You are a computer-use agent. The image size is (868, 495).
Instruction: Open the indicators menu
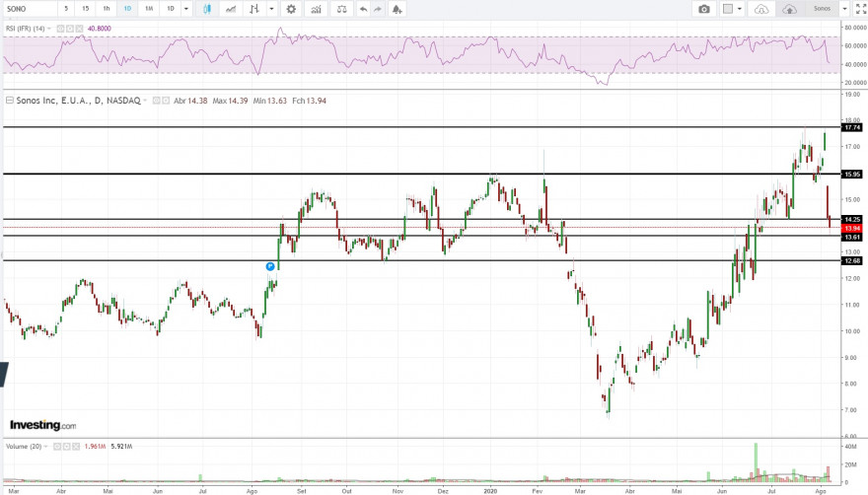tap(316, 9)
